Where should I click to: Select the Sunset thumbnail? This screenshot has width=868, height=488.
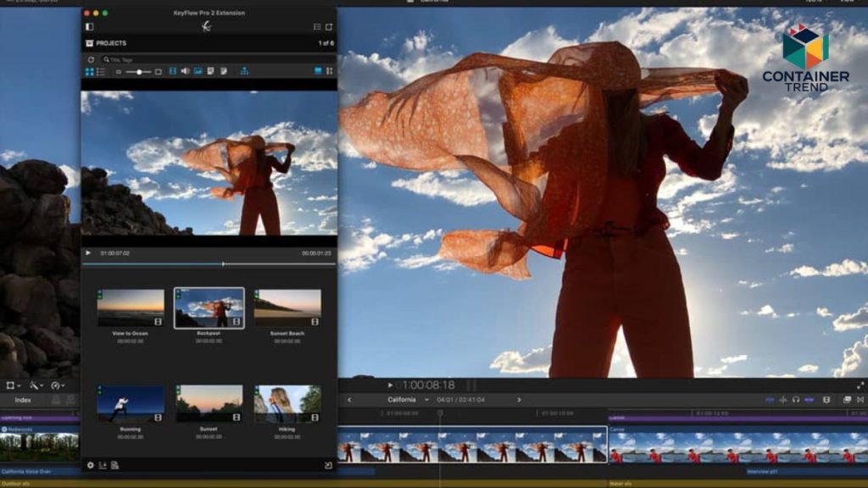pyautogui.click(x=209, y=404)
